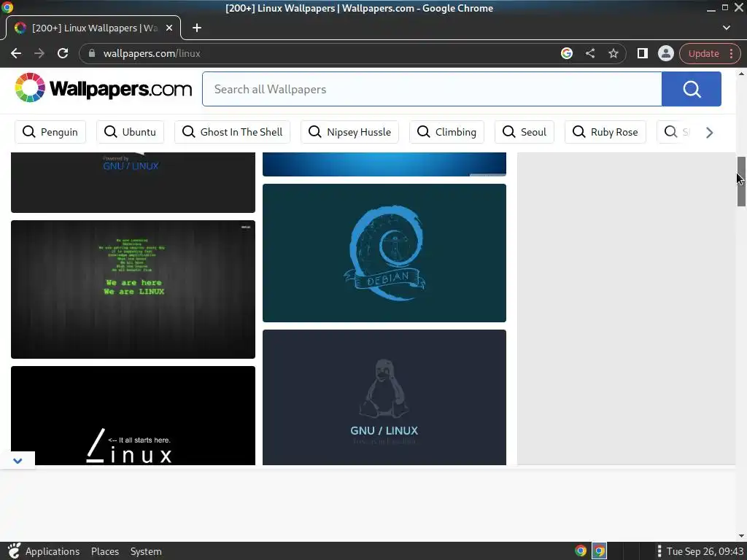Reload the current page
747x560 pixels.
click(x=63, y=53)
